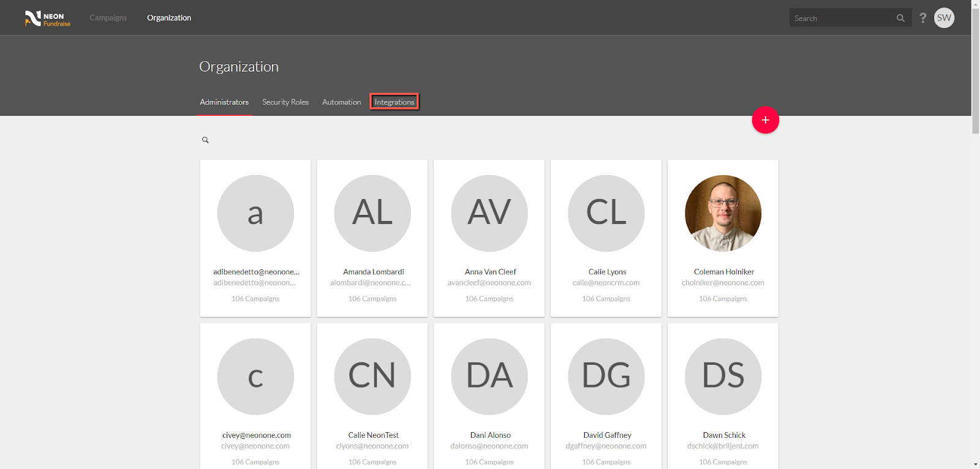Open the Campaigns menu
The width and height of the screenshot is (980, 469).
pyautogui.click(x=108, y=18)
